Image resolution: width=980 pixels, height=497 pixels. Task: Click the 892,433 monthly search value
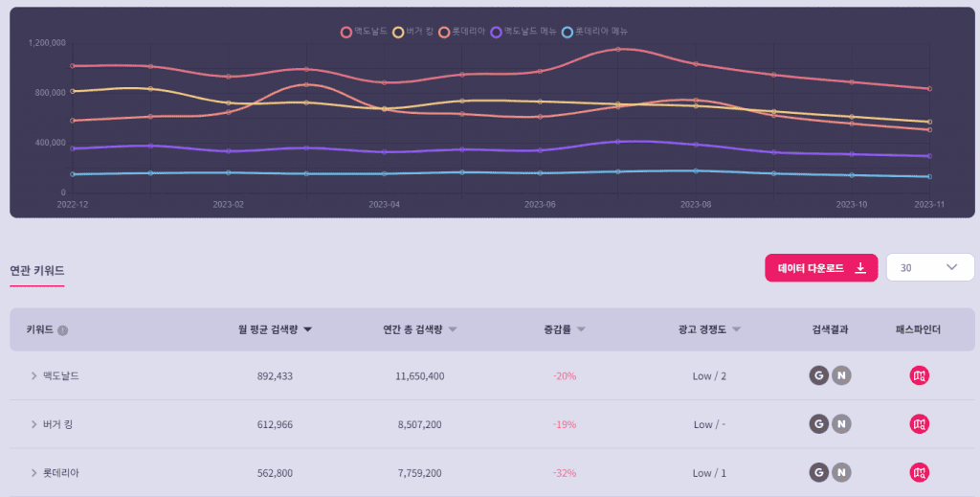(x=275, y=376)
